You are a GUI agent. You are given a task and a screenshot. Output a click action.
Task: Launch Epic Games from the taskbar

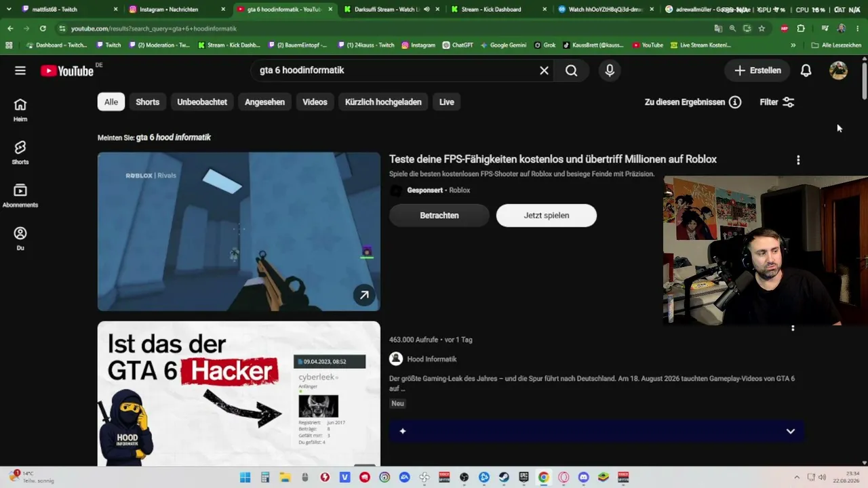[524, 477]
